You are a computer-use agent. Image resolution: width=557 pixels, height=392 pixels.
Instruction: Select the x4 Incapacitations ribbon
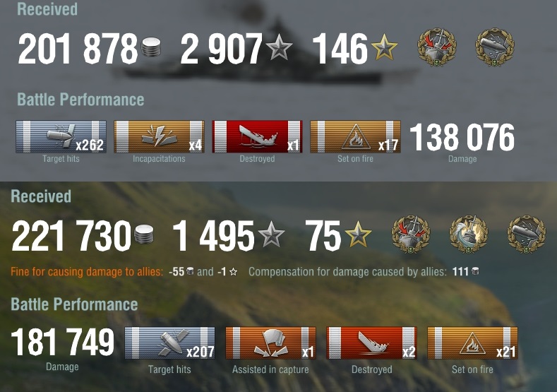159,137
